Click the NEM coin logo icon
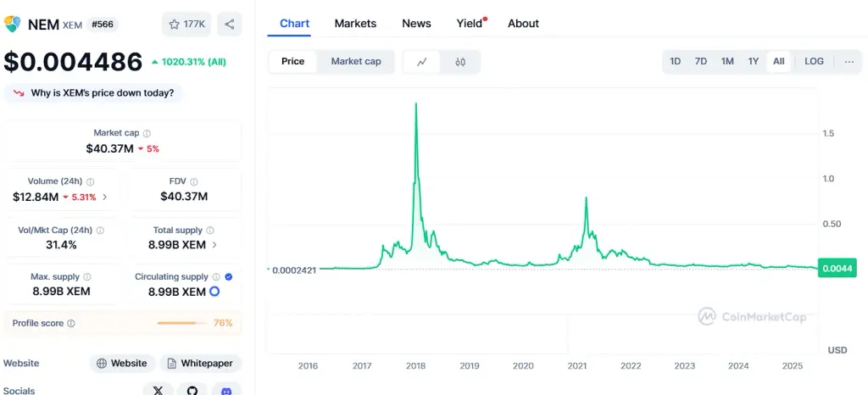 click(x=12, y=25)
